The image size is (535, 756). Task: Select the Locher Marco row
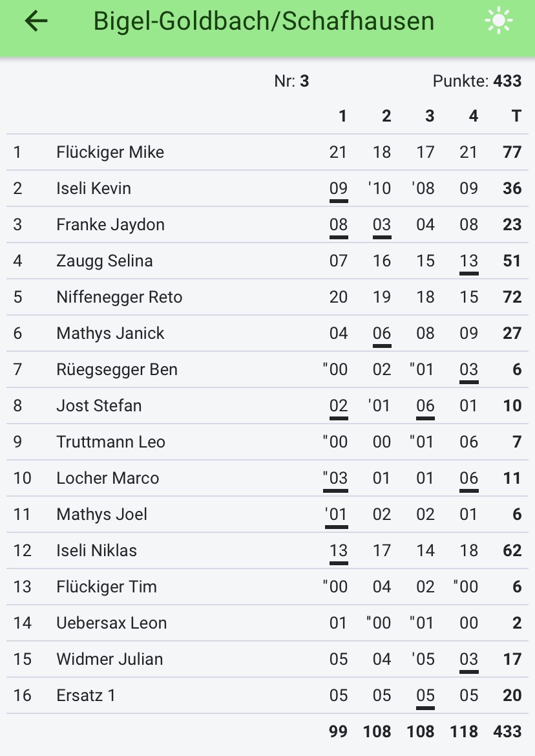267,478
